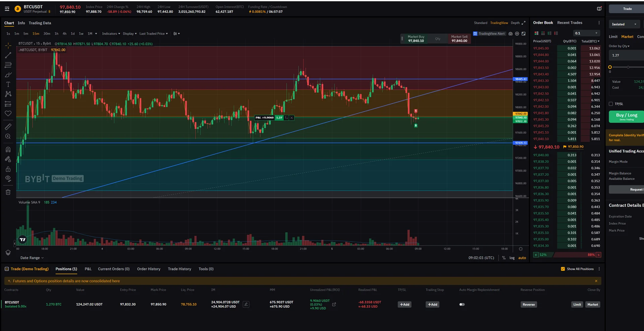Select the text annotation tool

click(x=8, y=84)
